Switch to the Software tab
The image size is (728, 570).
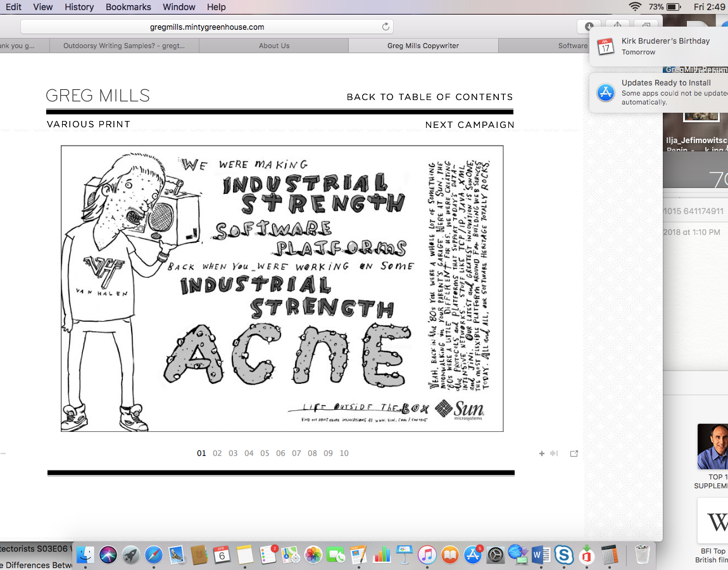[x=572, y=46]
